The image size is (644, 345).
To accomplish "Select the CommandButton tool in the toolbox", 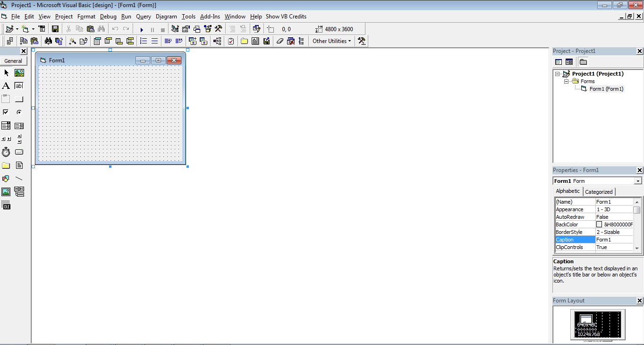I will pos(19,99).
